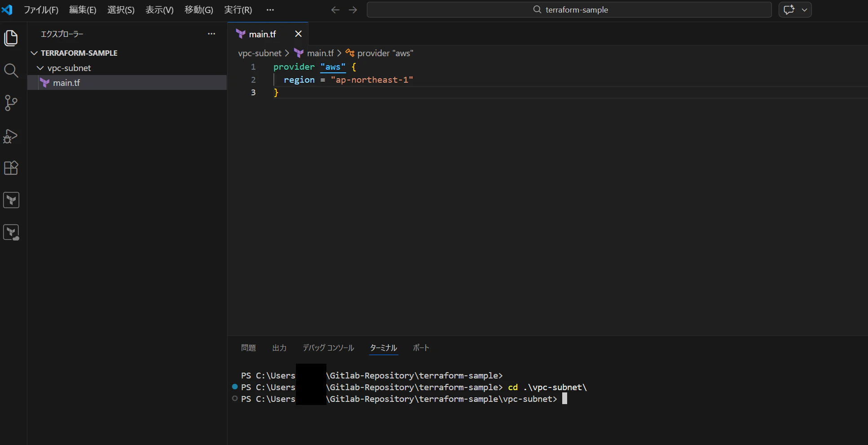Open the layout dropdown chevron
Image resolution: width=868 pixels, height=445 pixels.
tap(805, 9)
